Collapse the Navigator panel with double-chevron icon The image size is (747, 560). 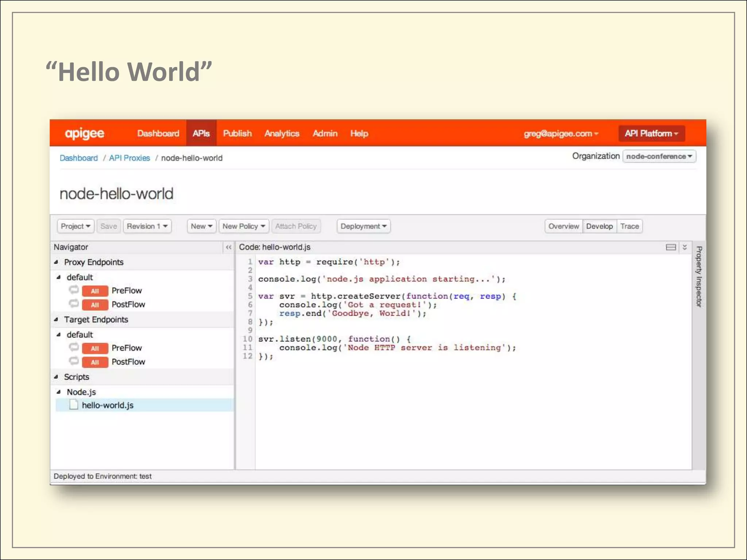point(229,247)
